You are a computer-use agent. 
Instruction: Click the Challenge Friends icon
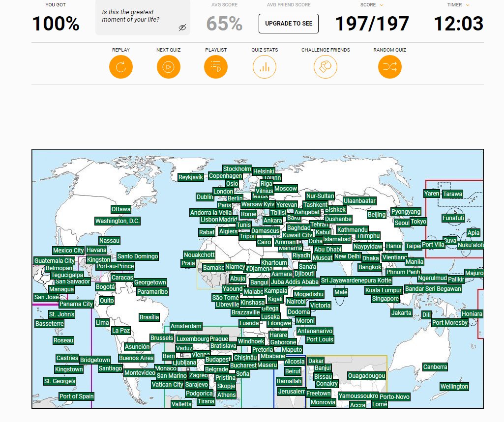tap(326, 67)
